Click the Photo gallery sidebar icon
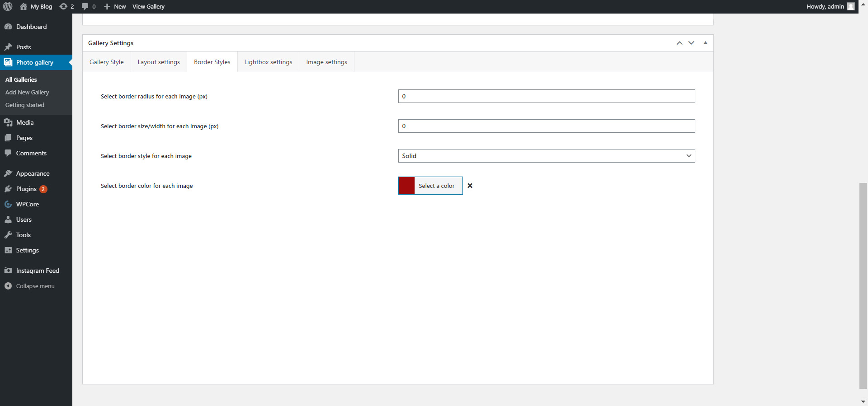The image size is (868, 406). tap(8, 62)
